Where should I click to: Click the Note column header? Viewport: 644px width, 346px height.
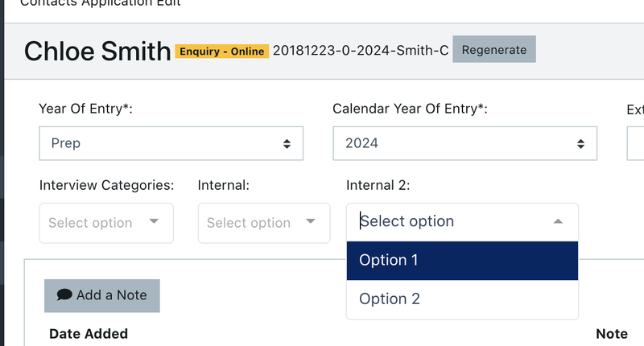pos(611,334)
